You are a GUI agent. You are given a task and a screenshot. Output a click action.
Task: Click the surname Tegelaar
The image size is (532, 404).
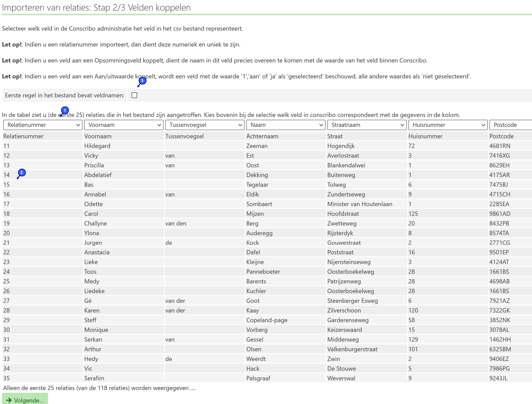pyautogui.click(x=257, y=185)
